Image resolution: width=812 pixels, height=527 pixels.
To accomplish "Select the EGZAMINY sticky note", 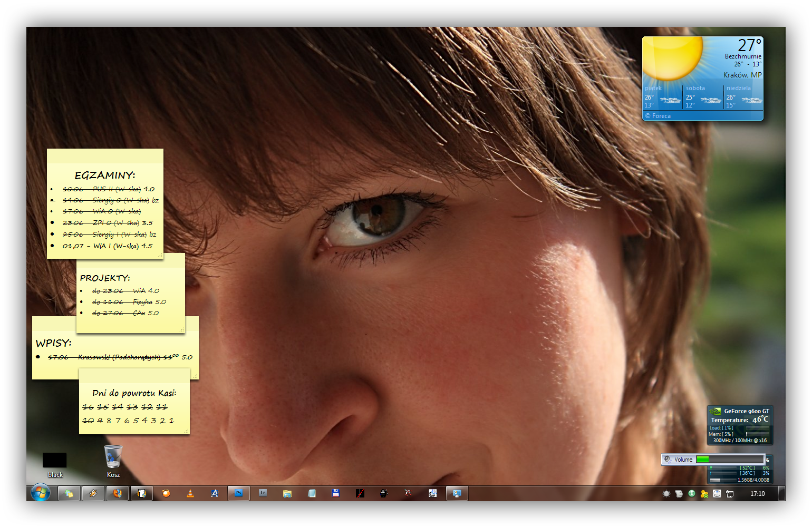I will point(104,175).
